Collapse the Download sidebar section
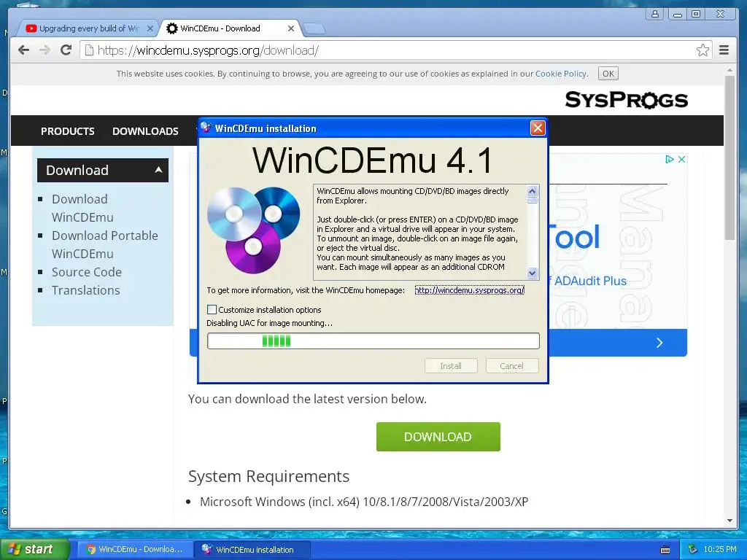This screenshot has width=747, height=560. pyautogui.click(x=103, y=170)
